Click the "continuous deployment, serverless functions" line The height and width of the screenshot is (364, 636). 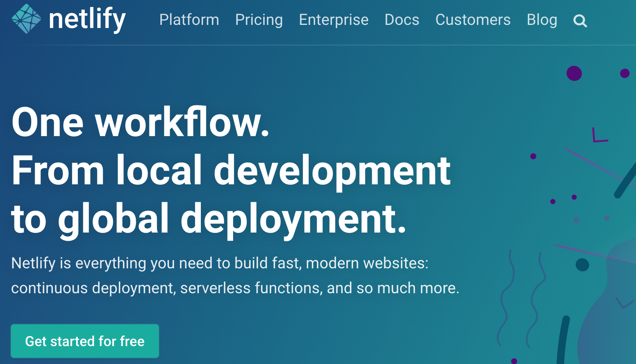pyautogui.click(x=235, y=288)
